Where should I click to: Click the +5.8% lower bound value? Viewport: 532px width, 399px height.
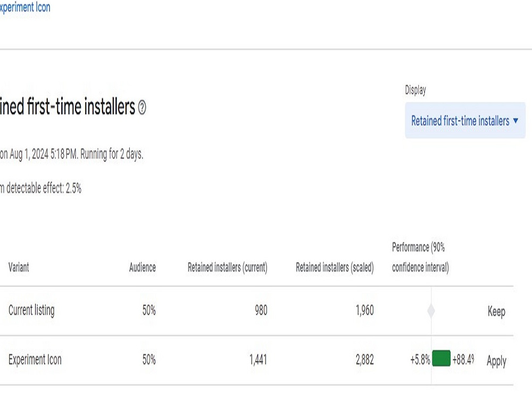(x=420, y=360)
